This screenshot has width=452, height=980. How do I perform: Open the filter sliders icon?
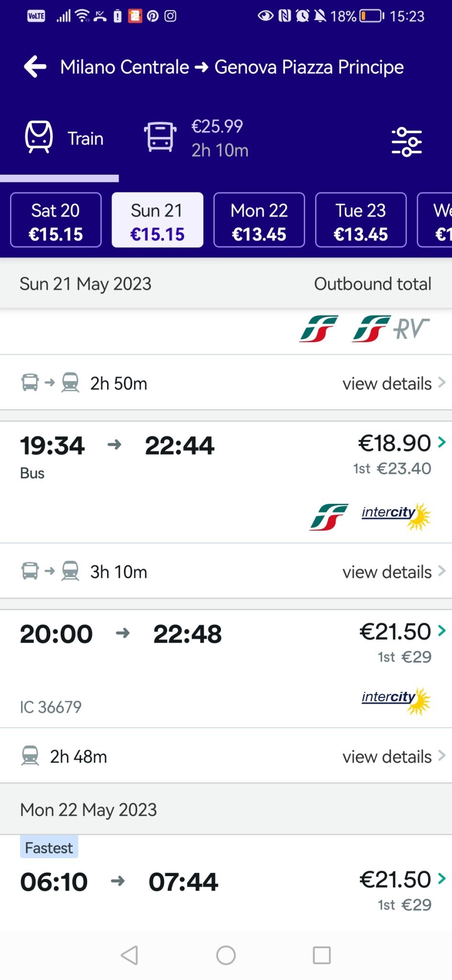[x=407, y=142]
